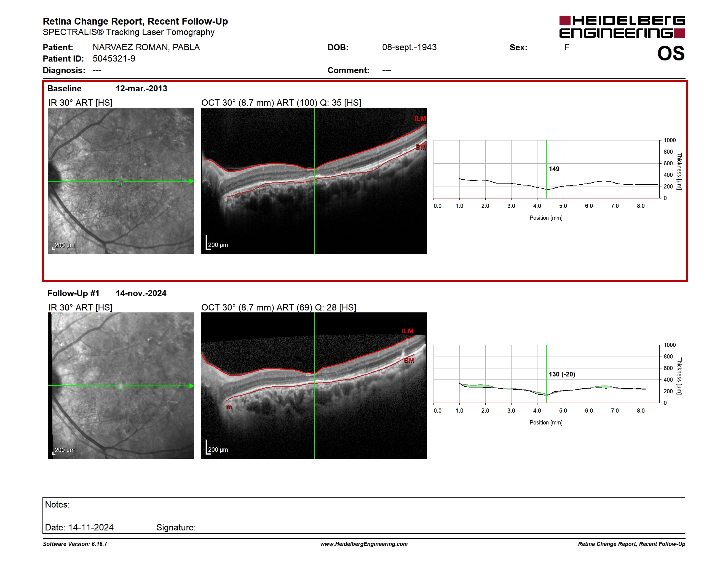
Task: Open the Baseline IR fundus image
Action: tap(121, 181)
